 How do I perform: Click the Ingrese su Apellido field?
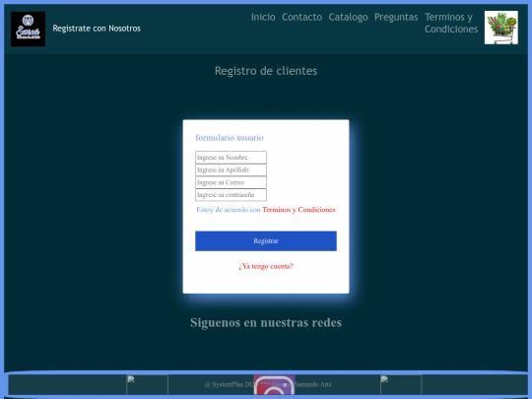tap(231, 170)
